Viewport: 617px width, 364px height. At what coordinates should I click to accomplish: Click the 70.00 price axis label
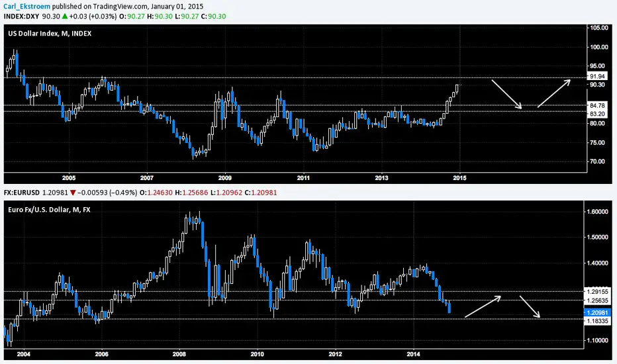coord(598,161)
